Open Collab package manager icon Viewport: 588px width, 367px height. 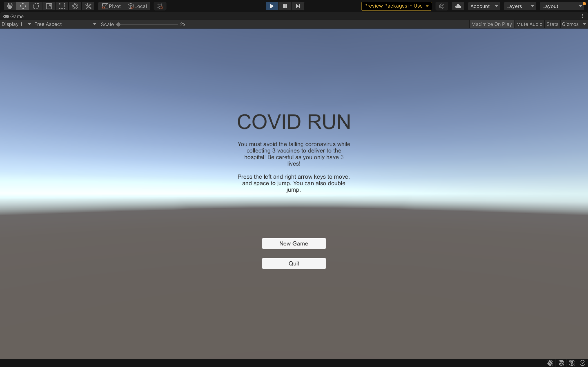442,6
